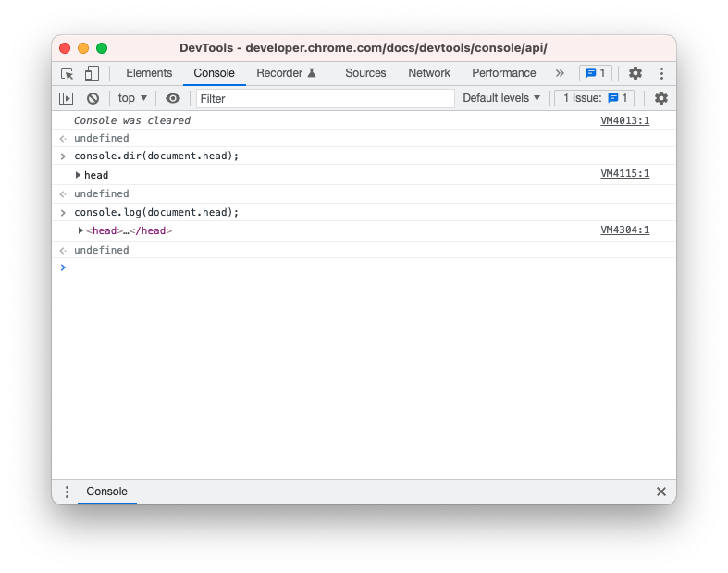Image resolution: width=728 pixels, height=573 pixels.
Task: Open issues badge showing 1 message
Action: coord(595,73)
